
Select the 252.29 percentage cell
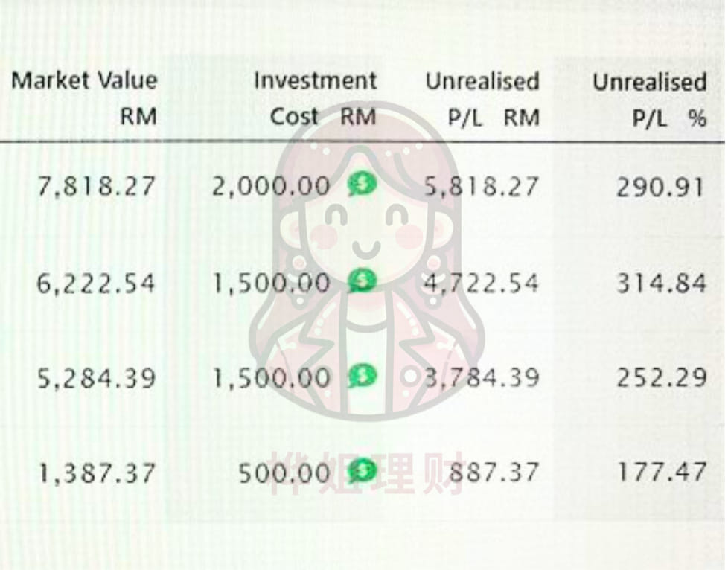(660, 378)
